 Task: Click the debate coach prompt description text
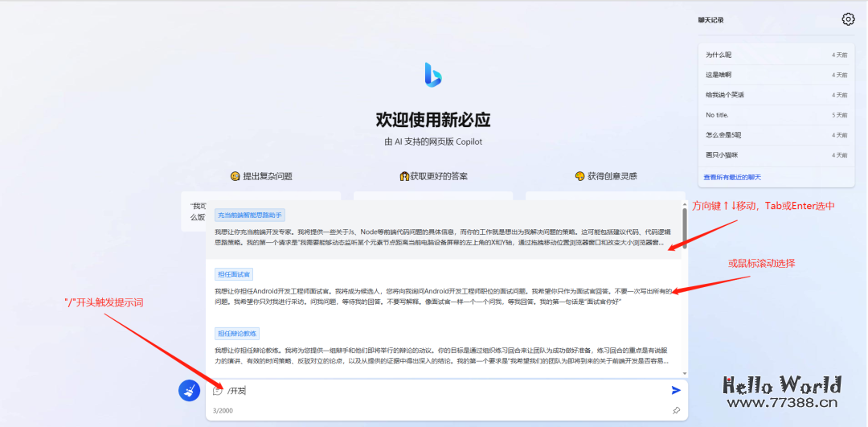click(442, 355)
